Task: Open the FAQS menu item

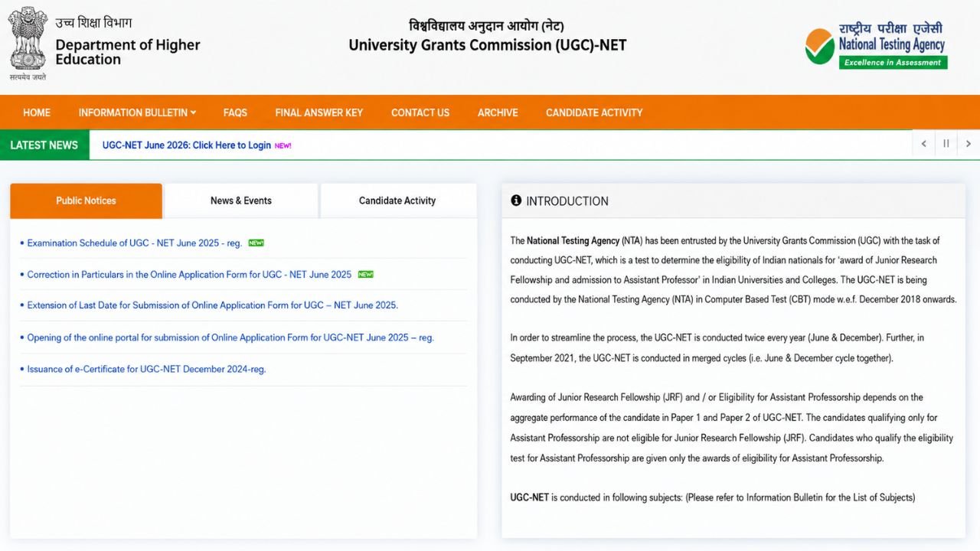Action: click(x=235, y=112)
